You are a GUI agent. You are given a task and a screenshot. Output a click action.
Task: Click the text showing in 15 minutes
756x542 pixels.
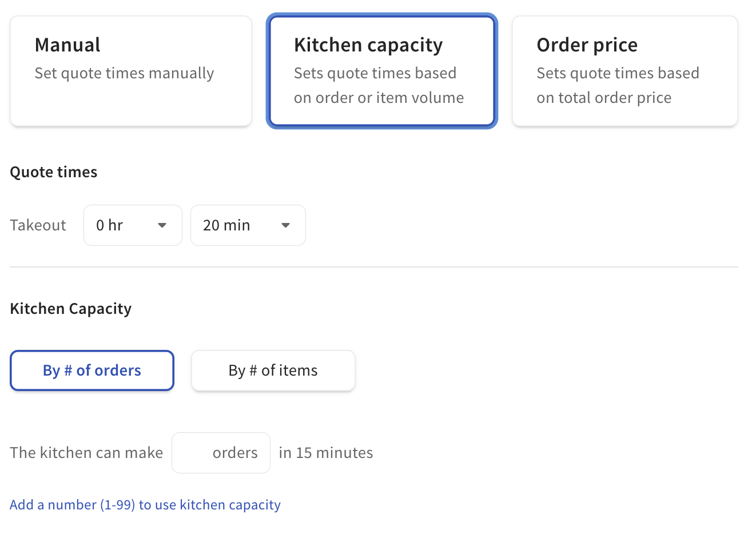coord(325,452)
